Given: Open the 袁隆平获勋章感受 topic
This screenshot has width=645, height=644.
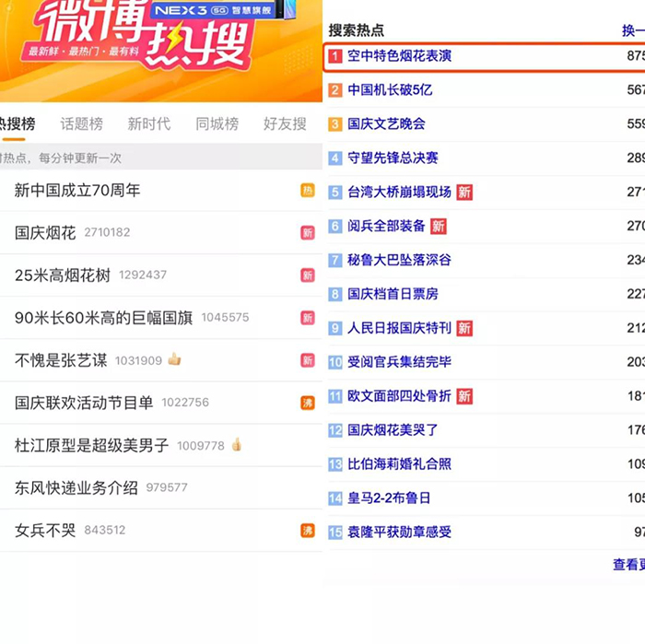Looking at the screenshot, I should 399,532.
